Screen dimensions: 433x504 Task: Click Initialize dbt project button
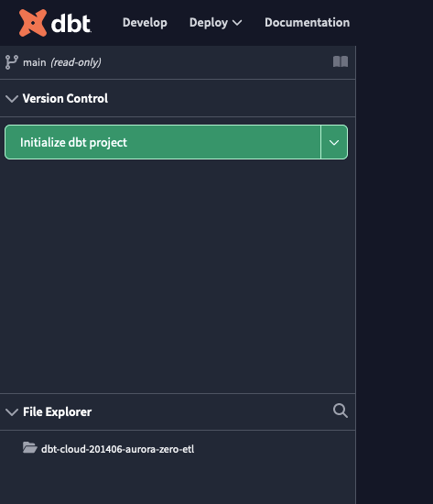pos(163,142)
